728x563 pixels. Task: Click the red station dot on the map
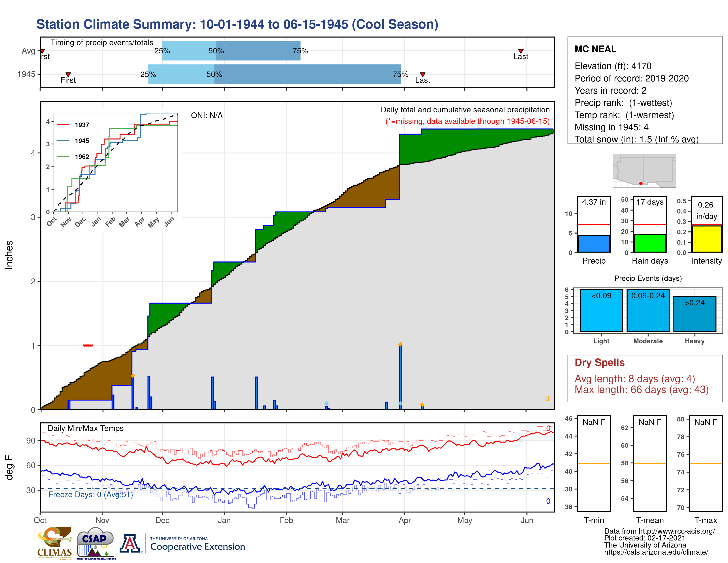coord(641,183)
